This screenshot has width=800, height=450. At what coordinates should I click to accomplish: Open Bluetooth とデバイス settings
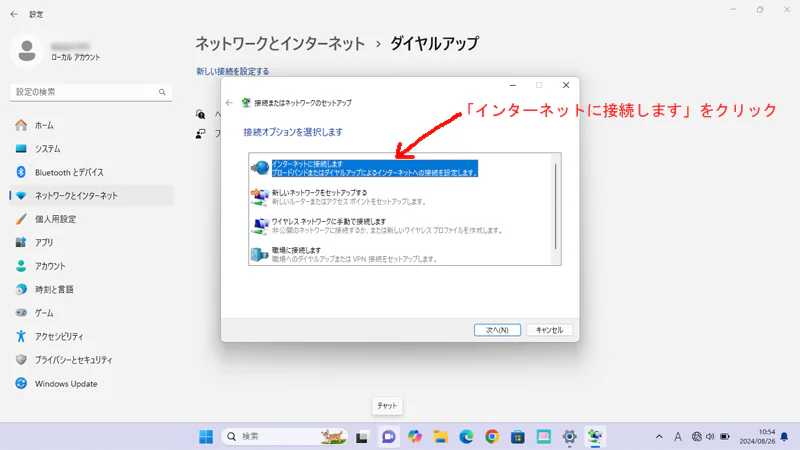coord(68,172)
